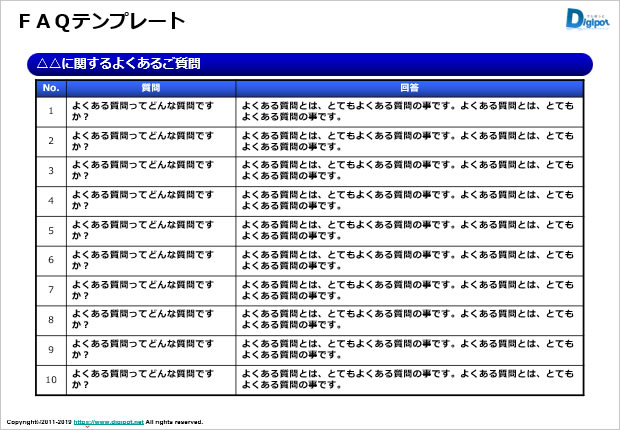The image size is (620, 430).
Task: Select the question cell in row 7
Action: click(151, 290)
